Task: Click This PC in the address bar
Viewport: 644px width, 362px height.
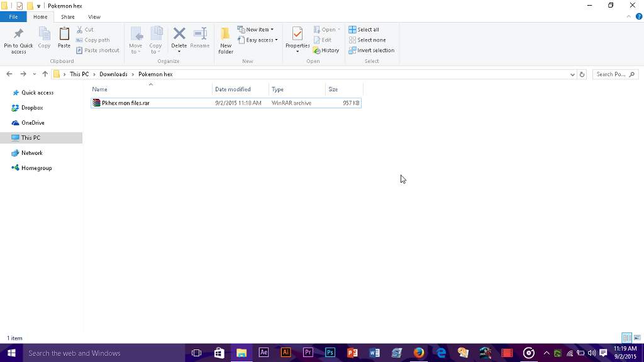Action: coord(79,74)
